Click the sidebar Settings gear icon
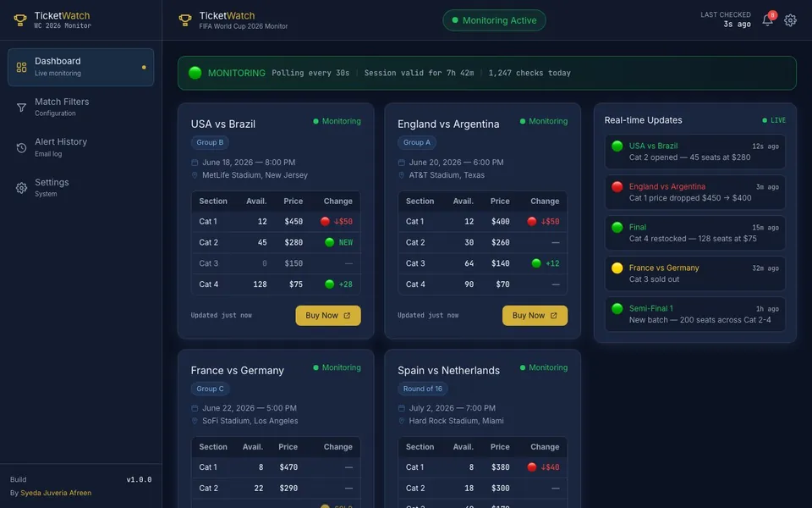This screenshot has height=508, width=812. pyautogui.click(x=21, y=188)
